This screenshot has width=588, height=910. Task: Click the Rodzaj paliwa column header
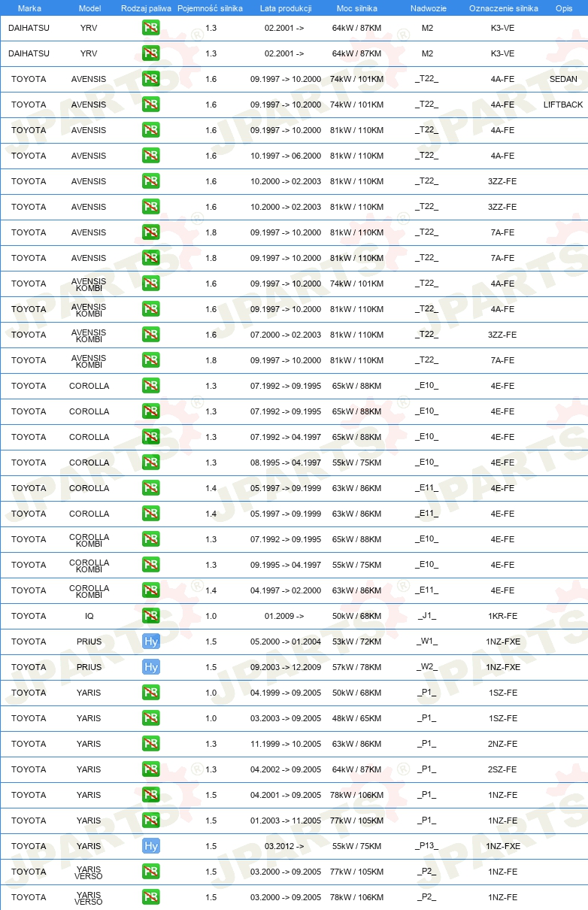click(x=146, y=8)
